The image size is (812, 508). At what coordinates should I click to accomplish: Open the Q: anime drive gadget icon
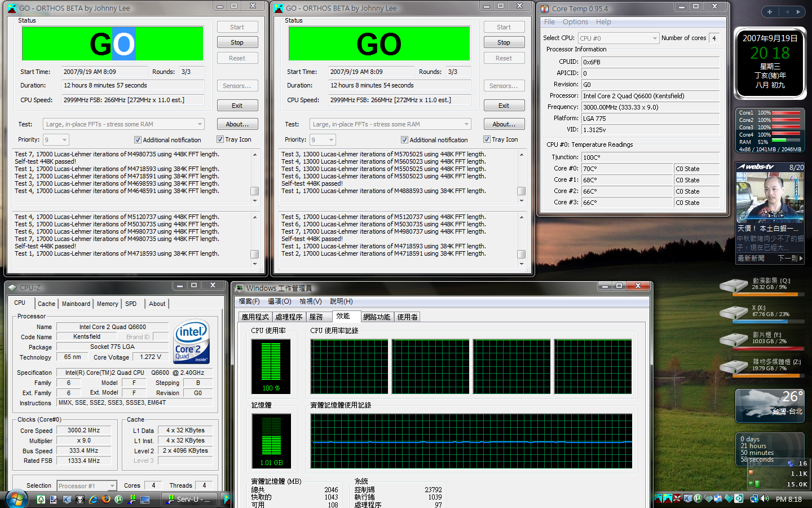[734, 285]
